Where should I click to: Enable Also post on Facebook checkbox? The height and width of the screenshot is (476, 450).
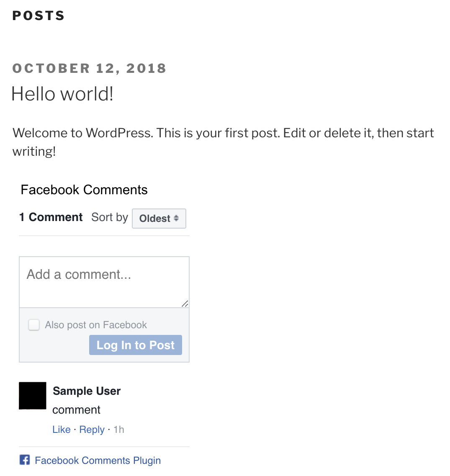(x=34, y=325)
